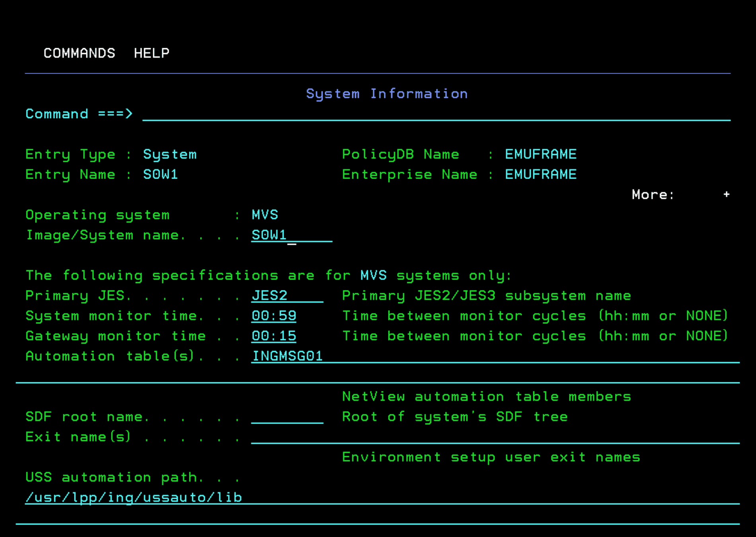This screenshot has width=756, height=537.
Task: Select the Automation table(s) field
Action: (358, 356)
